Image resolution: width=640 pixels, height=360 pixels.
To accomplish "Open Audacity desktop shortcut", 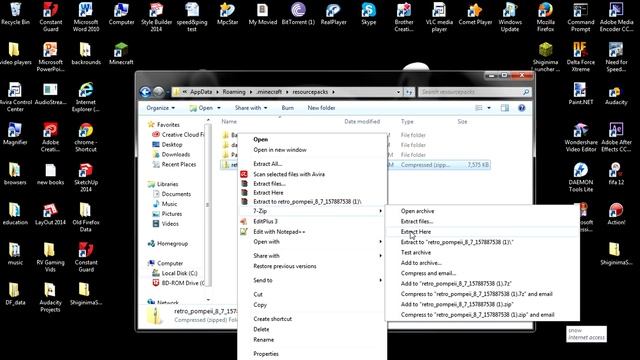I will [x=616, y=93].
